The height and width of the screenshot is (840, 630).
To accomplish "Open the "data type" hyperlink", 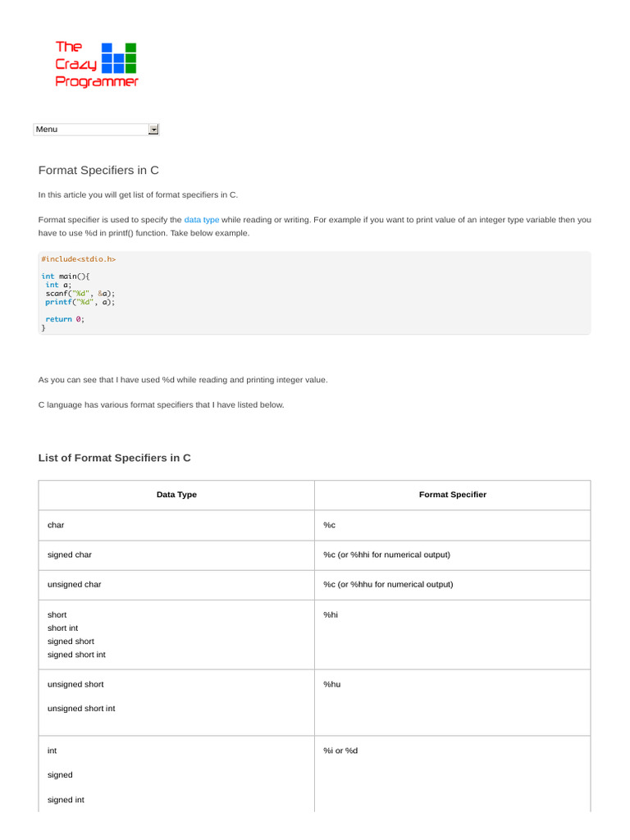I will [x=202, y=220].
